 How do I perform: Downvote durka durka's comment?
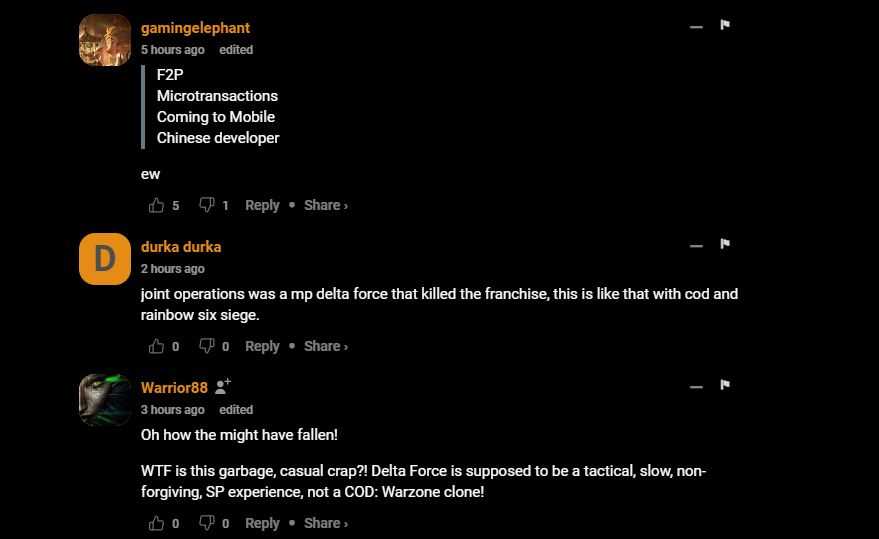pos(207,346)
